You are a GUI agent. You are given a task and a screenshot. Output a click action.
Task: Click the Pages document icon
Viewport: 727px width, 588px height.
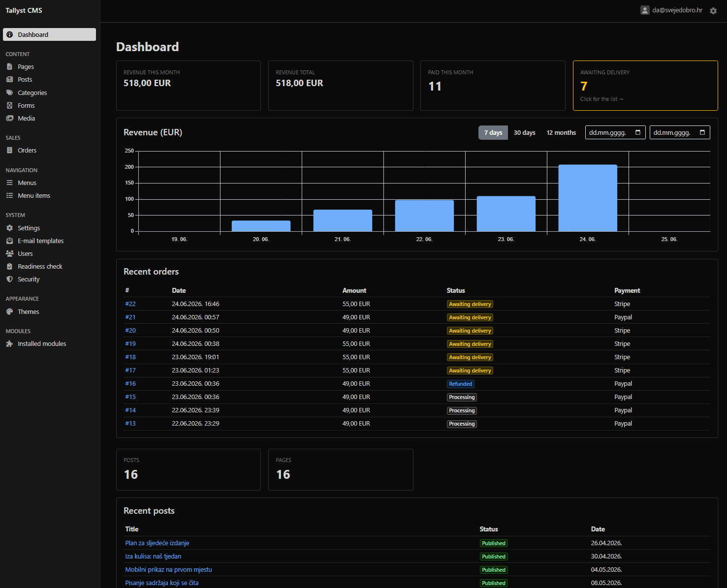(x=9, y=66)
